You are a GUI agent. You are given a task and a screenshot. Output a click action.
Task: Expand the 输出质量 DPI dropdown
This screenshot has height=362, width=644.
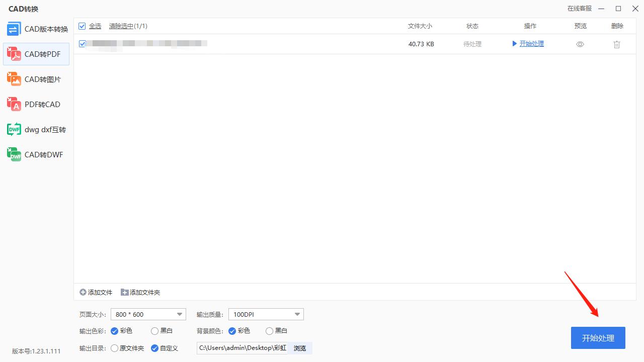pos(266,314)
